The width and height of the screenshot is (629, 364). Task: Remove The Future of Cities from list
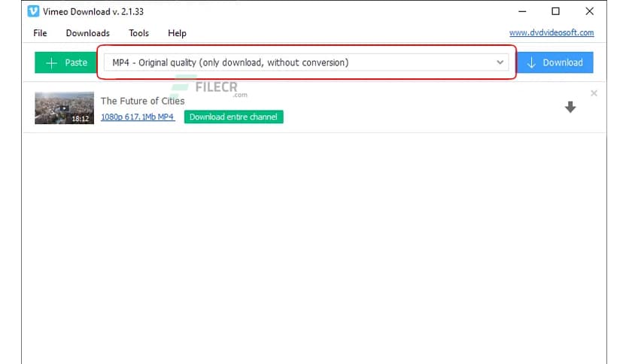(594, 93)
